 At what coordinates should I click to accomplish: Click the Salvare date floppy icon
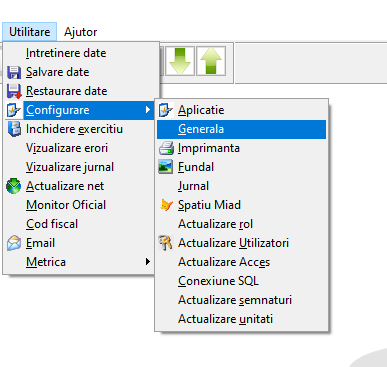click(14, 72)
